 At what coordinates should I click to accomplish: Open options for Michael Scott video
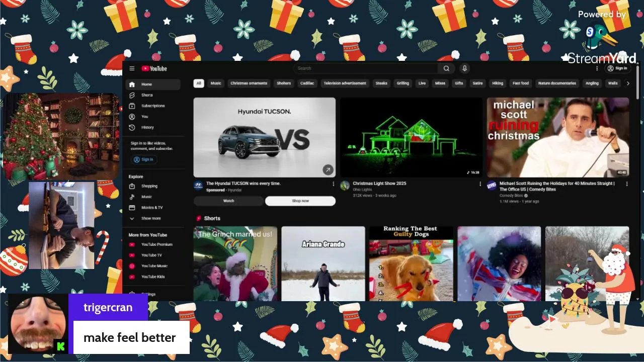(627, 184)
